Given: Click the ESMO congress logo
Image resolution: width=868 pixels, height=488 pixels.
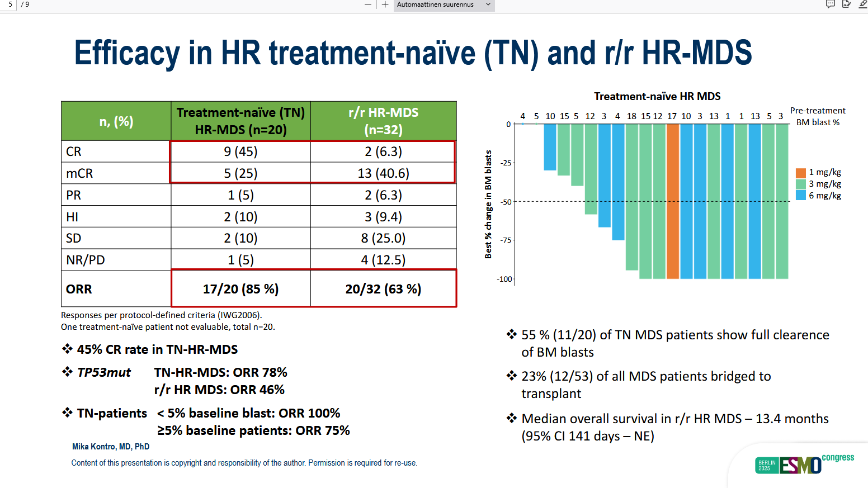Looking at the screenshot, I should [x=801, y=465].
